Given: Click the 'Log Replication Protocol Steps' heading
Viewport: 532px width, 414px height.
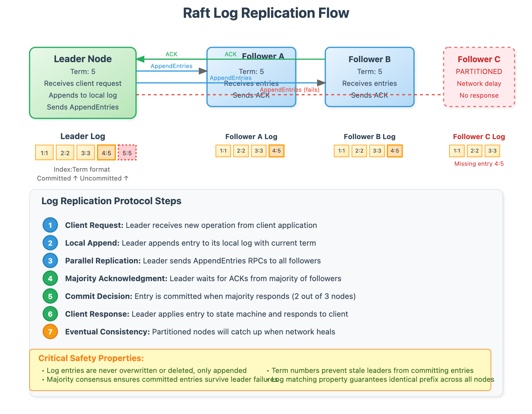Looking at the screenshot, I should 111,201.
